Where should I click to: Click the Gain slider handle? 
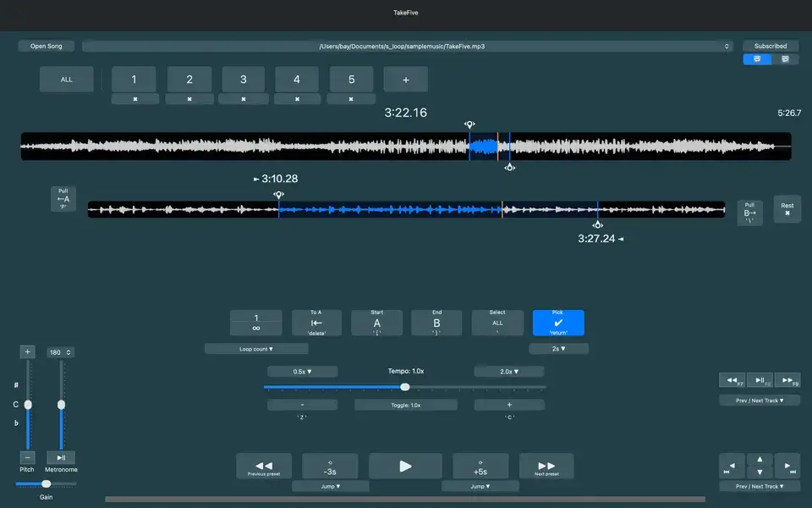46,483
